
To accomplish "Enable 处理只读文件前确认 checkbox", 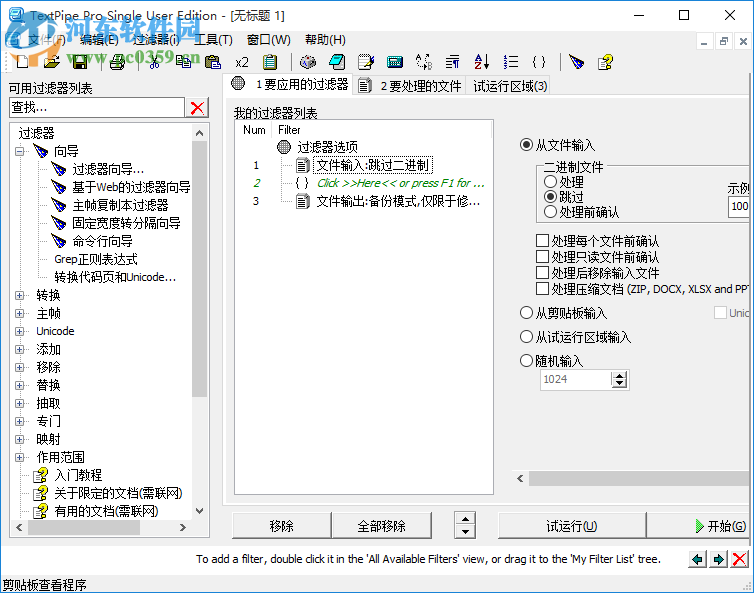I will pyautogui.click(x=542, y=256).
